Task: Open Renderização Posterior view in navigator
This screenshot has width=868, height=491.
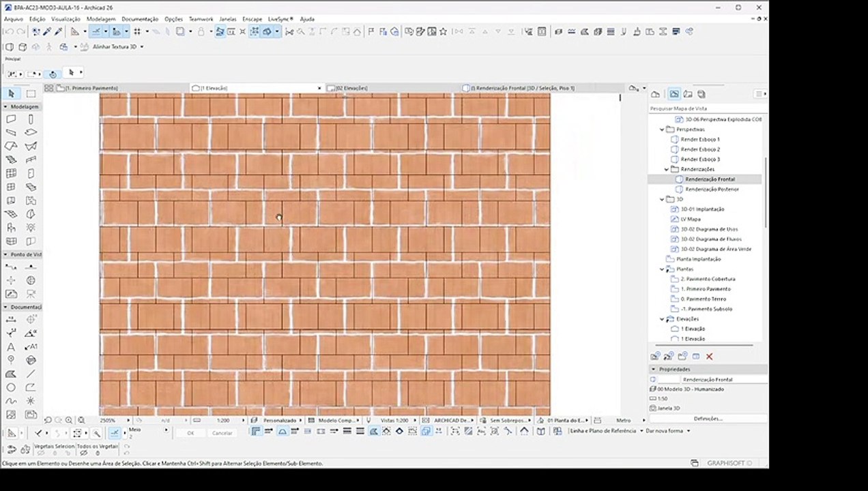Action: click(x=712, y=189)
